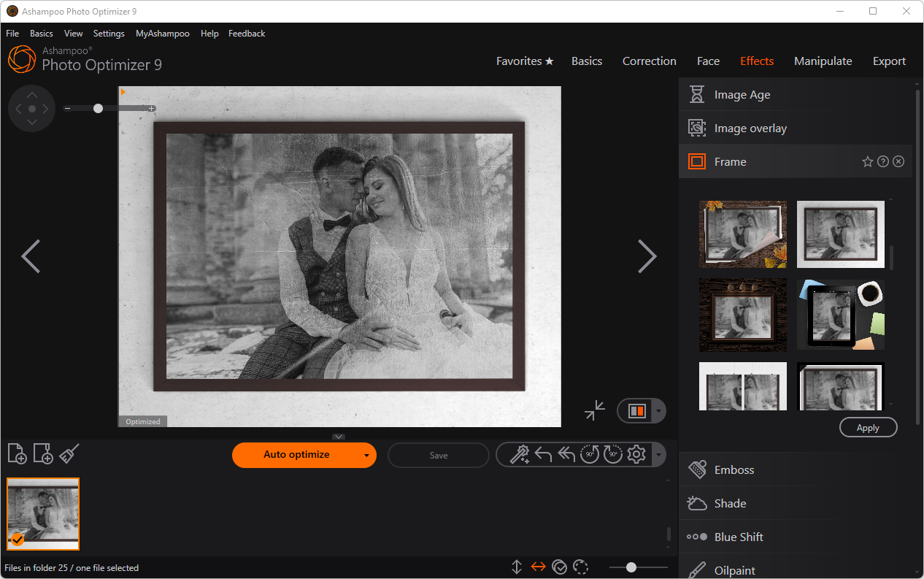This screenshot has height=579, width=924.
Task: Switch to the Manipulate tab
Action: pyautogui.click(x=823, y=61)
